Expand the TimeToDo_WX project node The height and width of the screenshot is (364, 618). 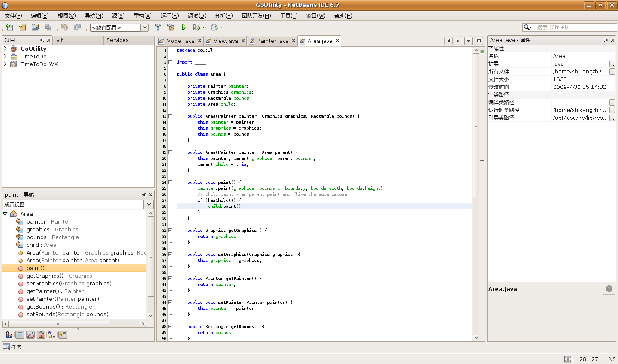coord(5,64)
